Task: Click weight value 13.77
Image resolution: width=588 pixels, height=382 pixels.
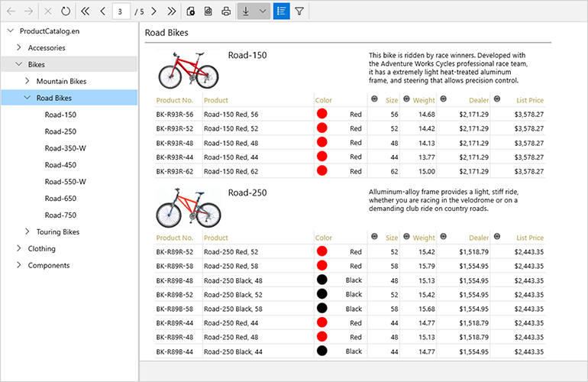Action: coord(427,157)
